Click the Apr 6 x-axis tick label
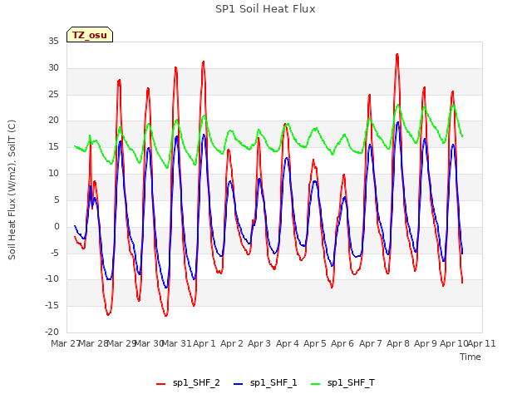This screenshot has width=532, height=399. point(342,343)
